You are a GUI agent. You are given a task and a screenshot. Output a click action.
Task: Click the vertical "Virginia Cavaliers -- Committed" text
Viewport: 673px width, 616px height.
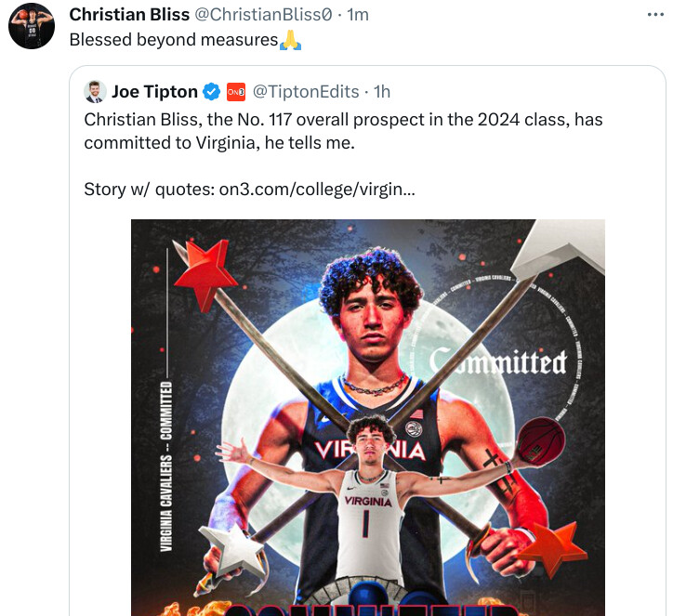point(167,465)
